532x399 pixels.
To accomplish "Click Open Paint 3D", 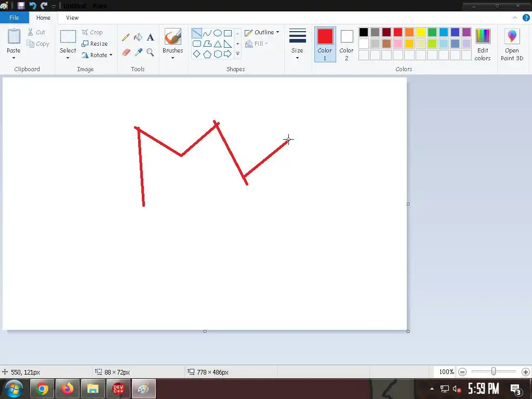I will (512, 45).
